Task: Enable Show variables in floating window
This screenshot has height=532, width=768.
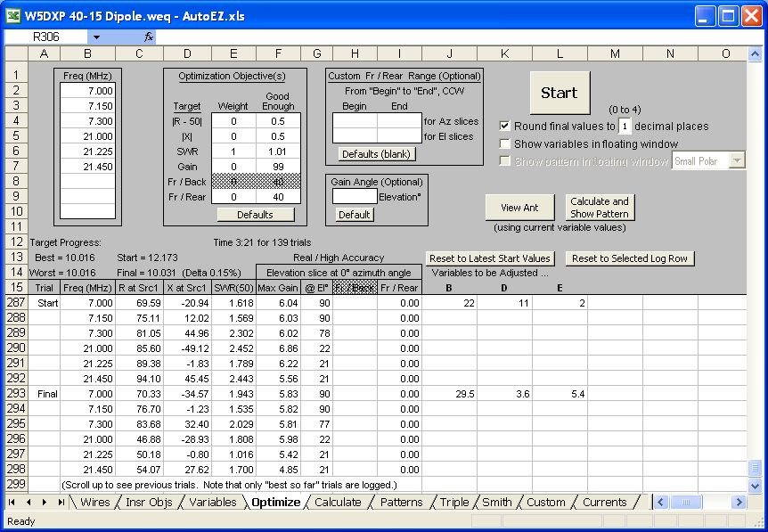Action: tap(505, 143)
